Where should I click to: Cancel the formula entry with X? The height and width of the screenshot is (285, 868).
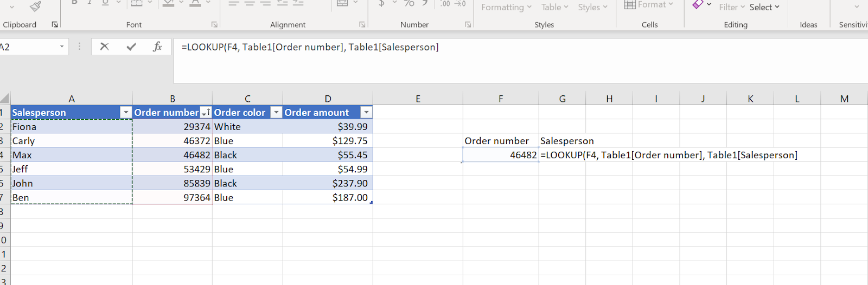105,47
